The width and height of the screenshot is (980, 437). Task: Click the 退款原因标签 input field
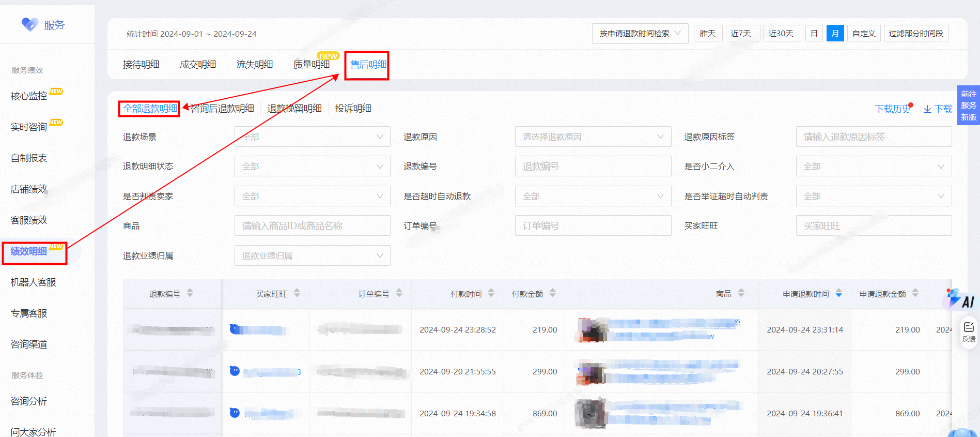[x=874, y=137]
